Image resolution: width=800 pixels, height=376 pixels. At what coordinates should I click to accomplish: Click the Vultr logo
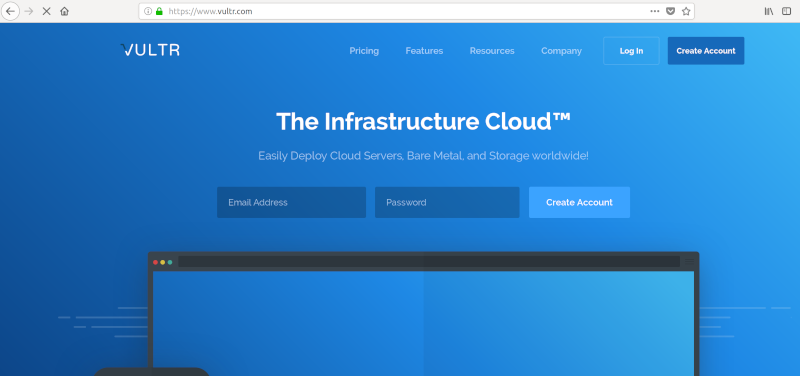click(x=150, y=50)
